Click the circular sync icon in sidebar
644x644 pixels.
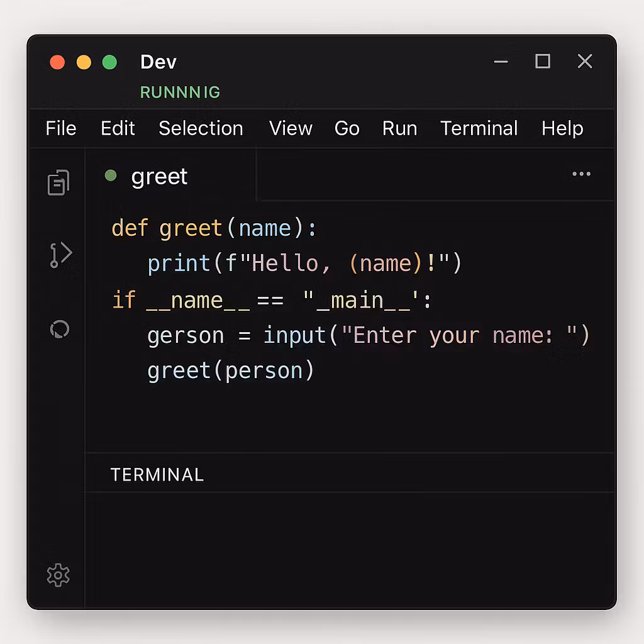pos(60,329)
